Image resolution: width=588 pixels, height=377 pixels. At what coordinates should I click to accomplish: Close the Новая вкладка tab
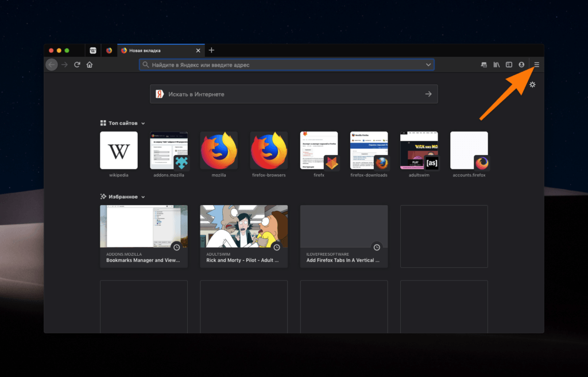[198, 51]
